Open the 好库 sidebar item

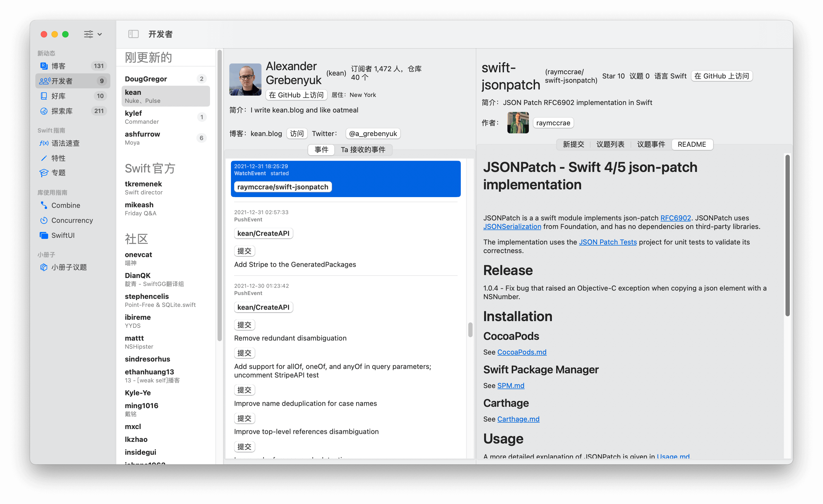73,96
